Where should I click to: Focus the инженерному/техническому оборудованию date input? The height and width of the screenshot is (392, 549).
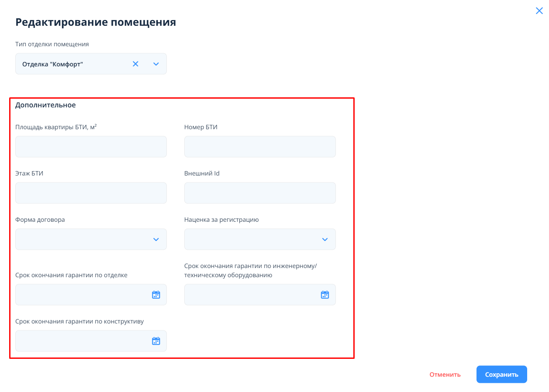point(251,295)
